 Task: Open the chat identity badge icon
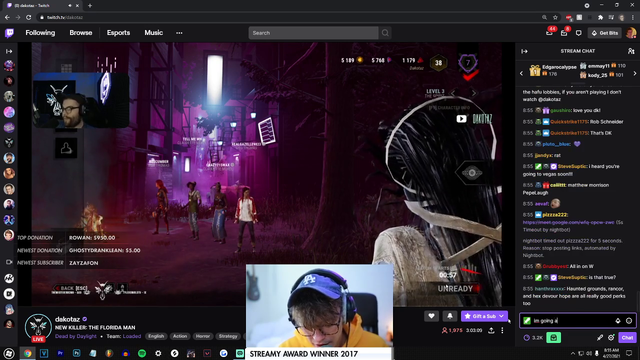(x=527, y=321)
